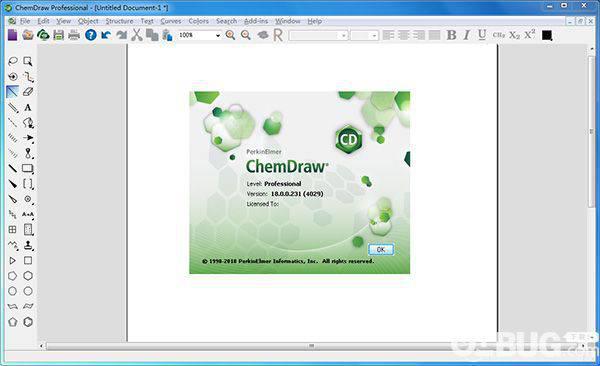Draw a cyclopropane ring with triangle tool
The height and width of the screenshot is (366, 600).
coord(13,260)
